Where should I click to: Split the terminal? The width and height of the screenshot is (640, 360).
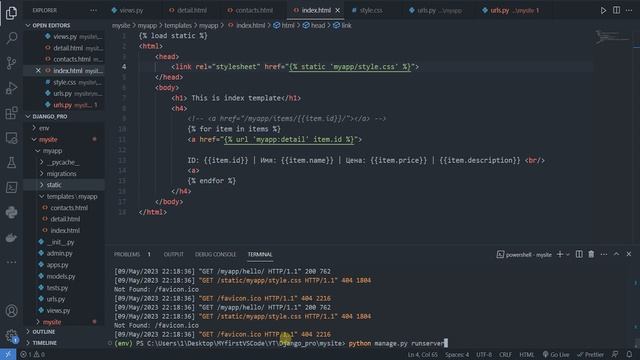coord(579,254)
